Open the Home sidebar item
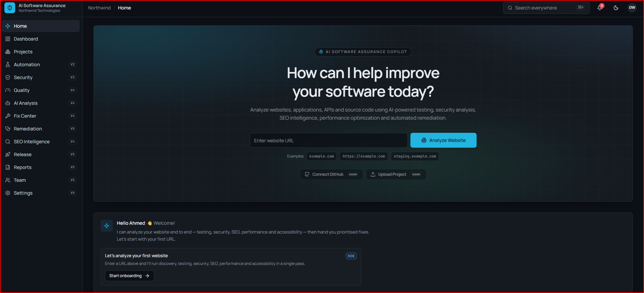The height and width of the screenshot is (293, 644). pyautogui.click(x=41, y=26)
